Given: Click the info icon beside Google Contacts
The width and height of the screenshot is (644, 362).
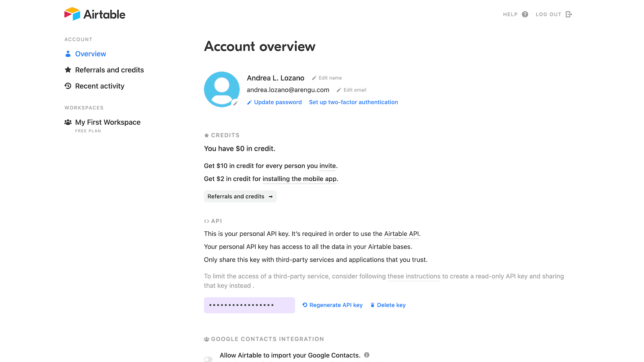Looking at the screenshot, I should click(367, 355).
